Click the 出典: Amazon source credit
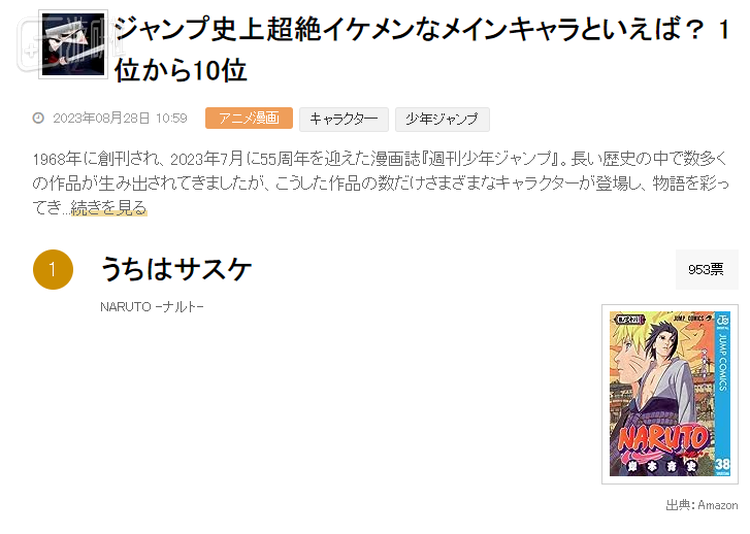The width and height of the screenshot is (750, 534). 702,505
